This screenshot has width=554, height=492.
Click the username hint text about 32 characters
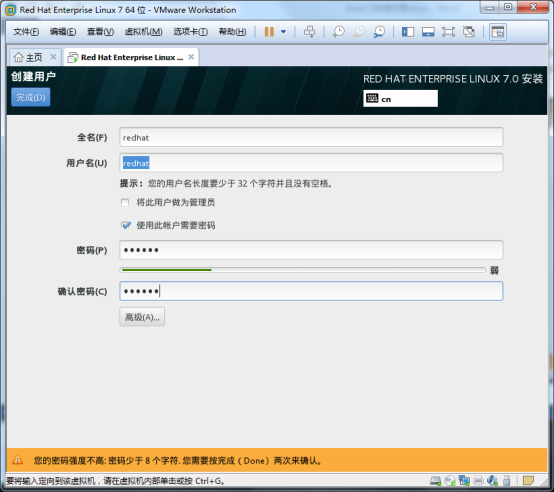coord(226,183)
